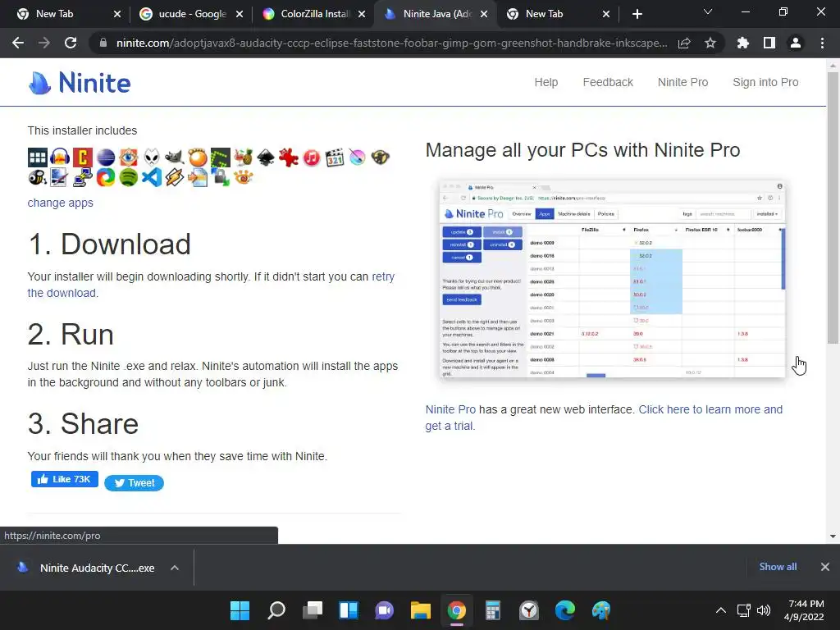Click the WinMerge icon
Screen dimensions: 840x630
(197, 177)
